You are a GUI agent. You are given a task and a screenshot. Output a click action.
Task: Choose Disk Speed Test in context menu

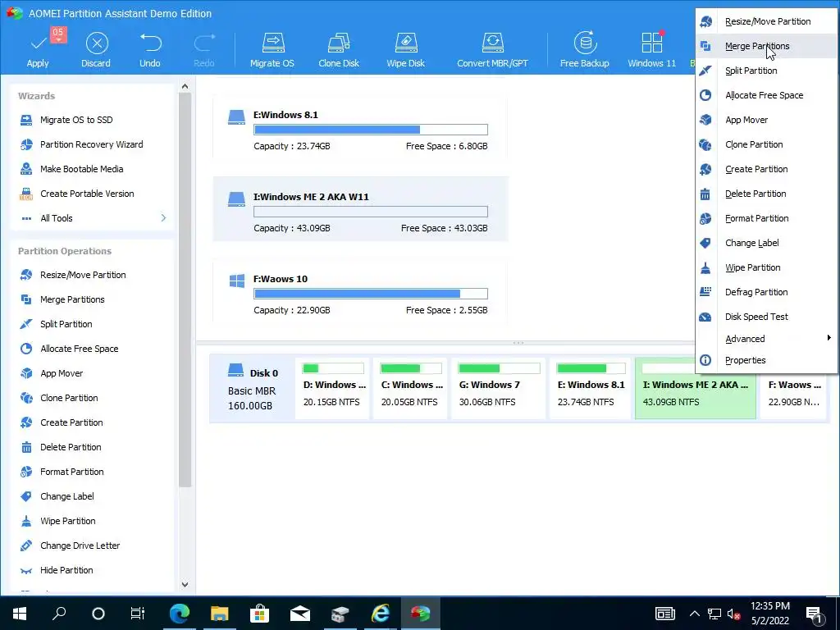click(767, 317)
